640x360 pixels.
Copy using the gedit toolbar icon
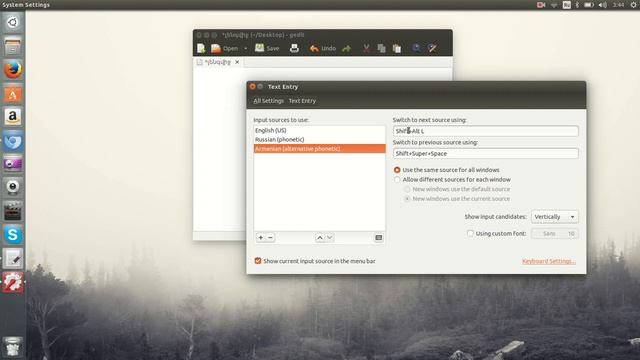381,49
